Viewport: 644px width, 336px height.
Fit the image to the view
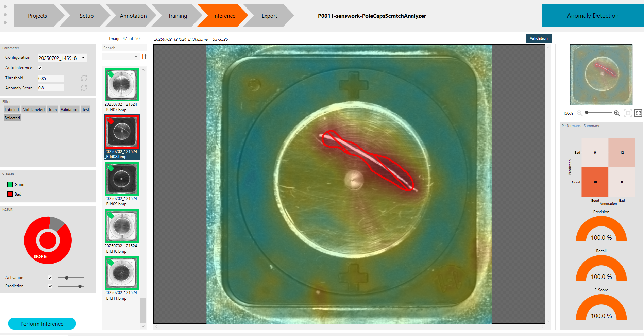click(x=628, y=113)
